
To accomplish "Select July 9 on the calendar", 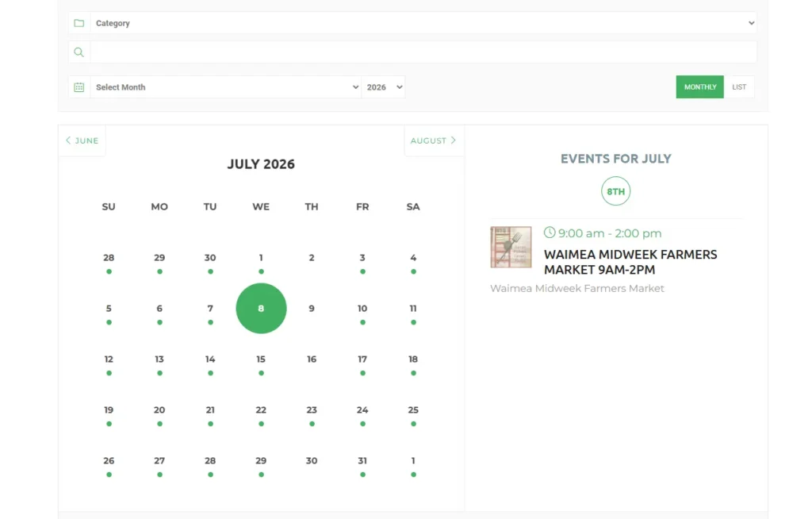I will (312, 309).
